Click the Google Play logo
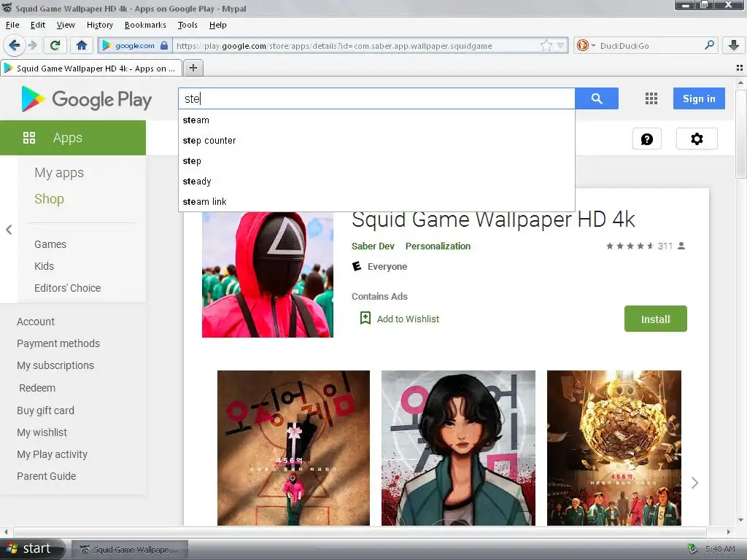The width and height of the screenshot is (747, 560). coord(86,99)
